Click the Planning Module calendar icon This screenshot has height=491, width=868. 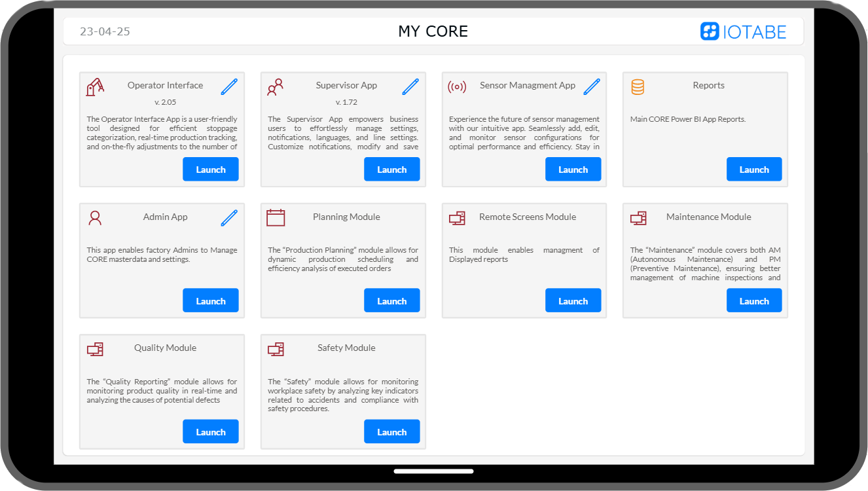click(276, 217)
